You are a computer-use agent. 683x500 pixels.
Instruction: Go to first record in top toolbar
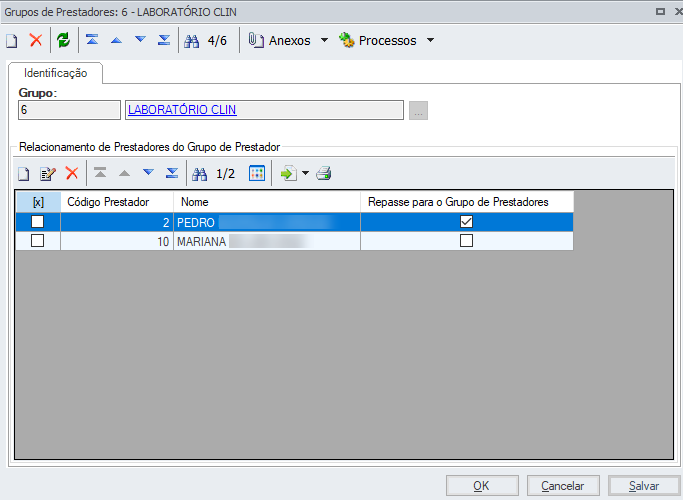[x=92, y=40]
